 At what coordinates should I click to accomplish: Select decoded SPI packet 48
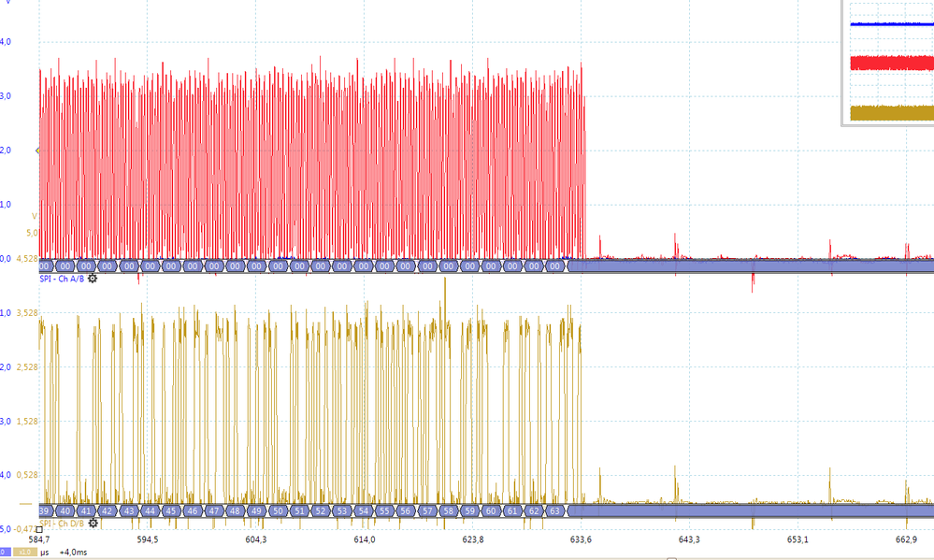(235, 510)
